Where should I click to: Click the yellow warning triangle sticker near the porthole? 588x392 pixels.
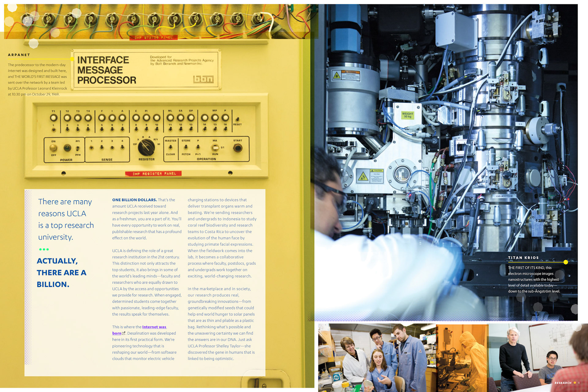(363, 177)
